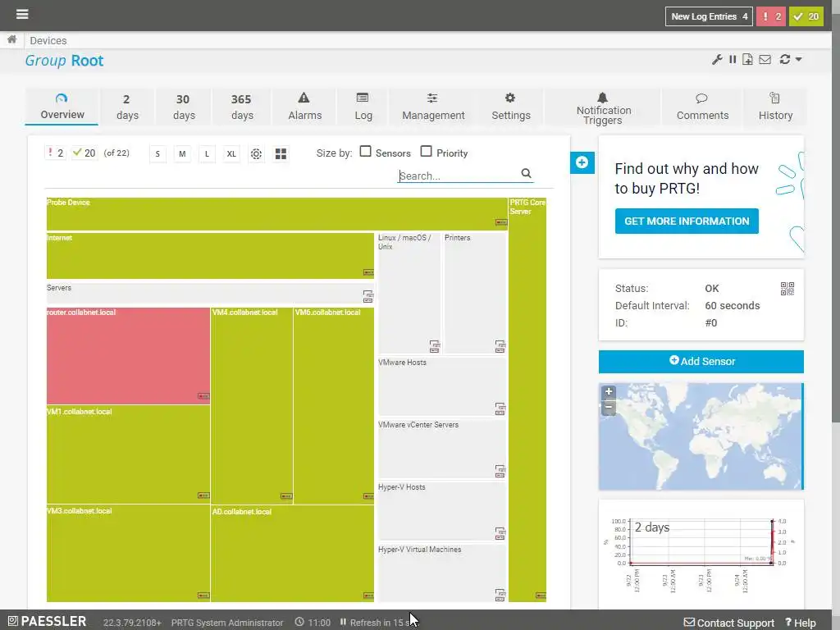
Task: Open the Log tab
Action: coord(363,107)
